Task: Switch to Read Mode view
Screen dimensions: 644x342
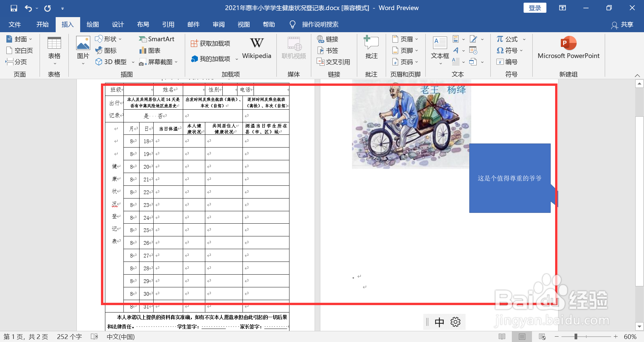Action: 502,337
